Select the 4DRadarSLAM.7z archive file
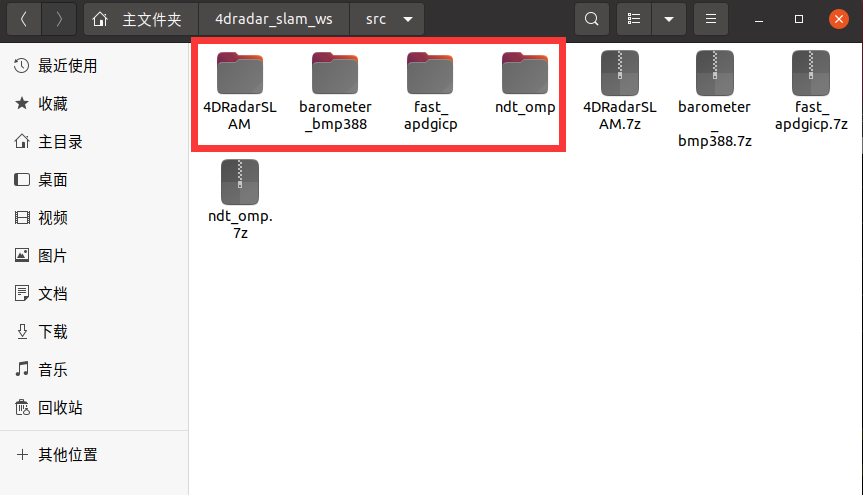Viewport: 863px width, 495px height. point(620,91)
